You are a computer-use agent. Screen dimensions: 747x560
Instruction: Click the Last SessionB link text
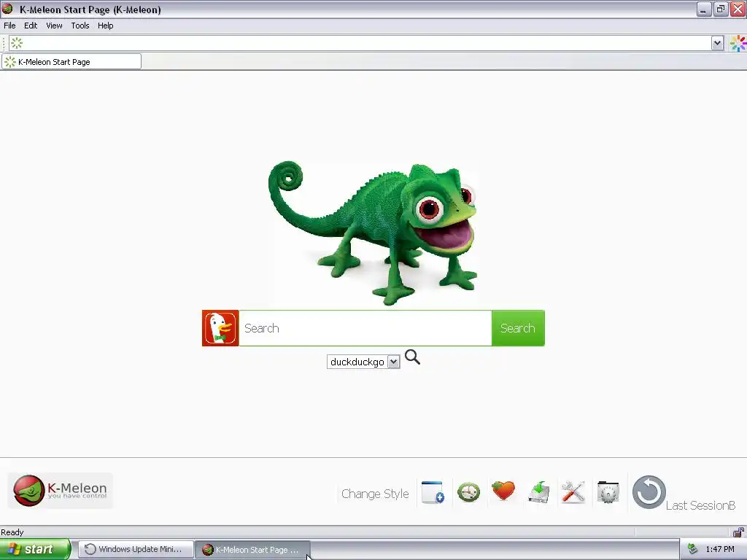click(x=700, y=505)
